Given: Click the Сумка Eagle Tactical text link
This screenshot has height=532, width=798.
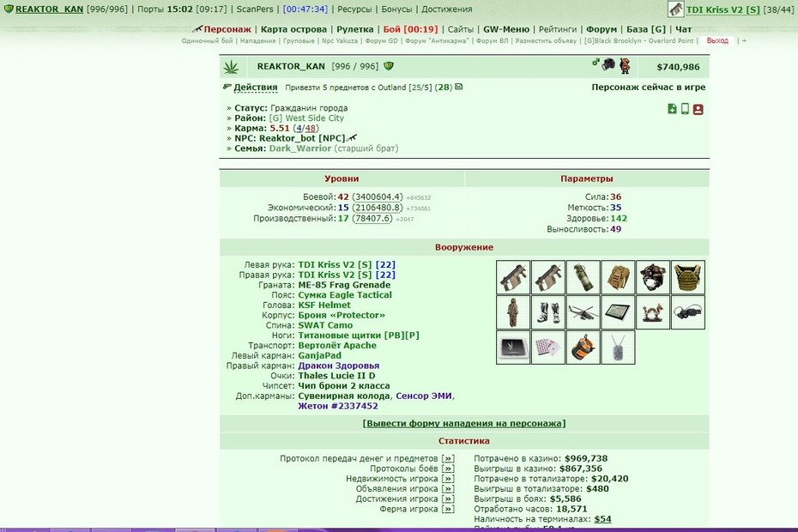Looking at the screenshot, I should coord(345,295).
